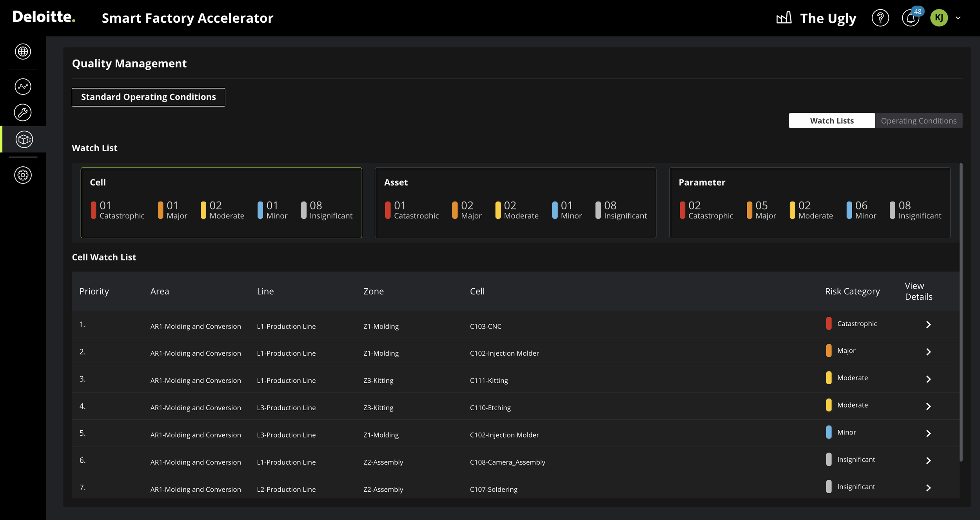Click the analytics trend-line sidebar icon

23,86
